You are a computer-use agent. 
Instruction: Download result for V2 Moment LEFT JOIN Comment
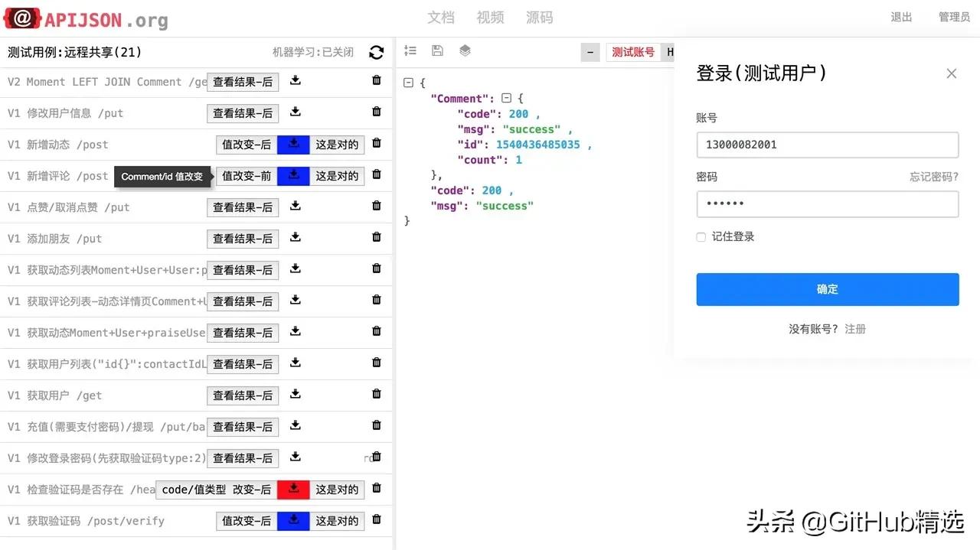point(295,80)
